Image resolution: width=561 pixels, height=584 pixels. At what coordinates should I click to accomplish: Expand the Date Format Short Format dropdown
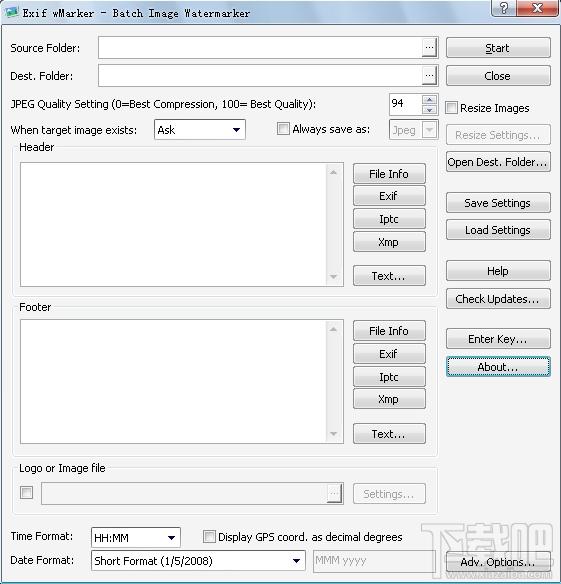click(x=198, y=561)
